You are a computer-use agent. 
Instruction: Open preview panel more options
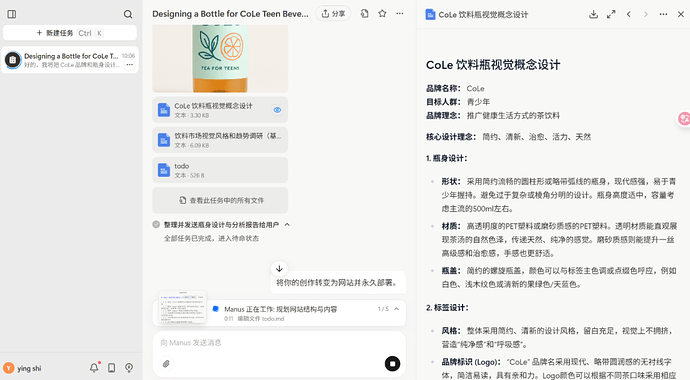[663, 15]
